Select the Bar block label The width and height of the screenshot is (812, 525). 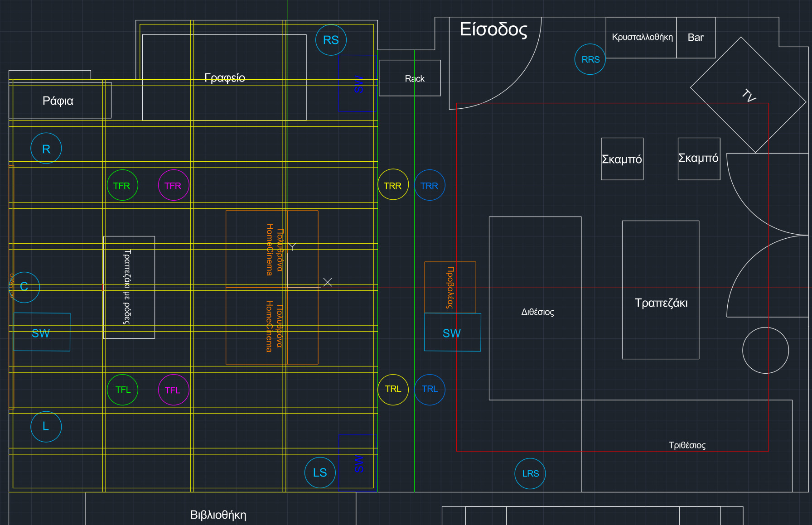pos(696,38)
